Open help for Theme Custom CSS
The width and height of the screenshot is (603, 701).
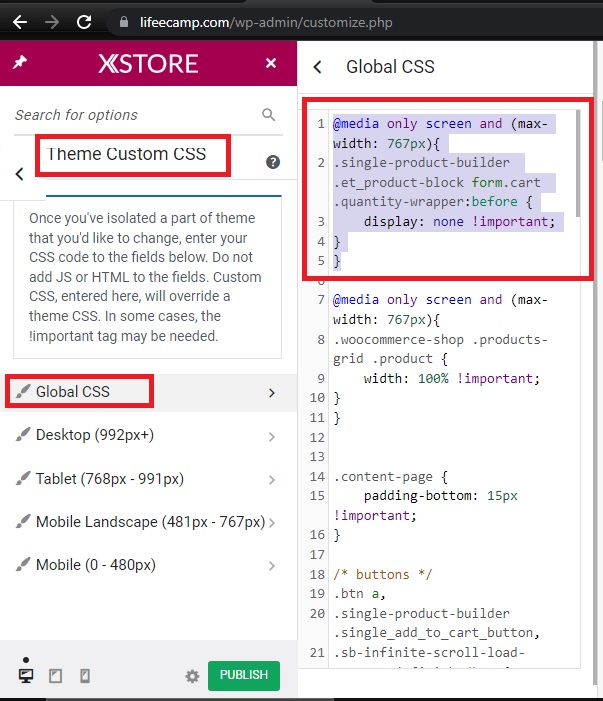click(273, 162)
